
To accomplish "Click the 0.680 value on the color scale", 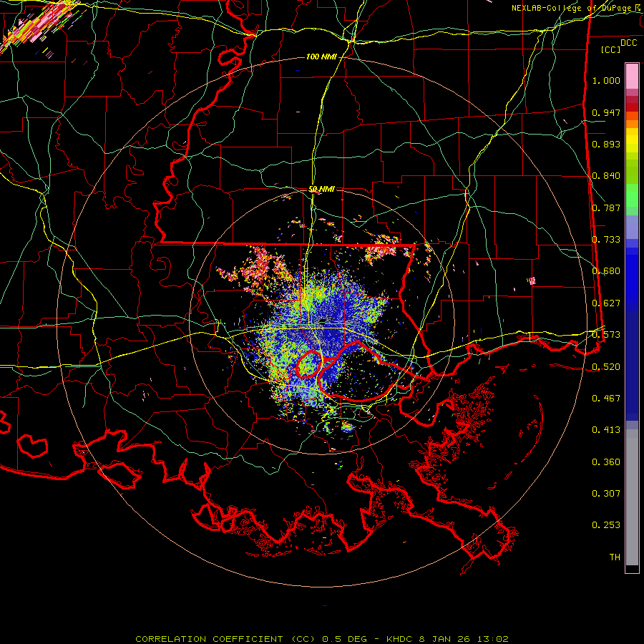I will tap(606, 271).
